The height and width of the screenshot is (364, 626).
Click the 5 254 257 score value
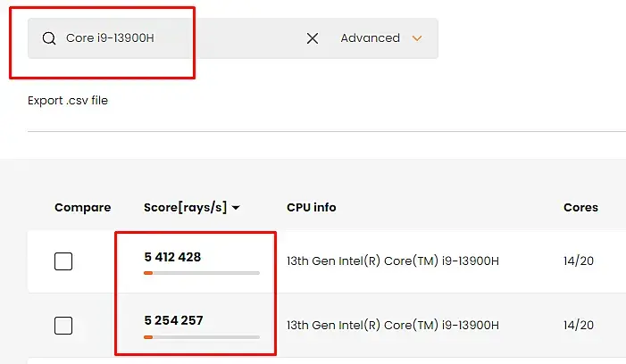click(172, 320)
